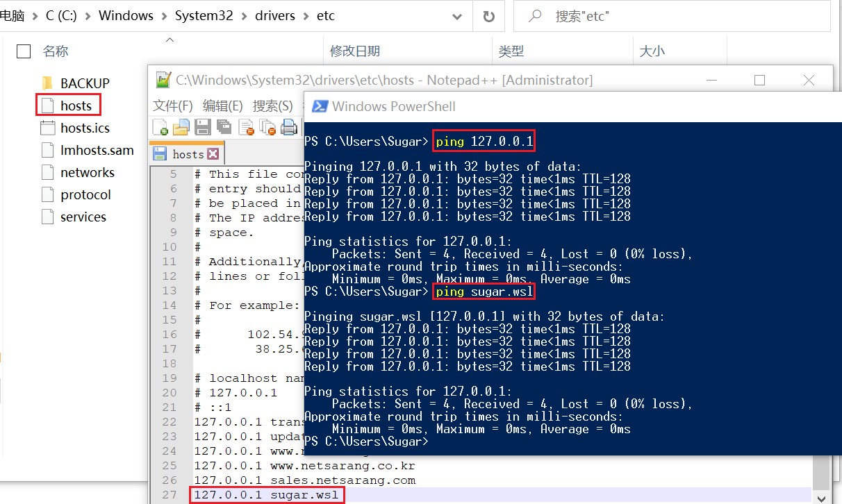Image resolution: width=842 pixels, height=504 pixels.
Task: Expand the chevron before C (C:) breadcrumb
Action: tap(35, 16)
